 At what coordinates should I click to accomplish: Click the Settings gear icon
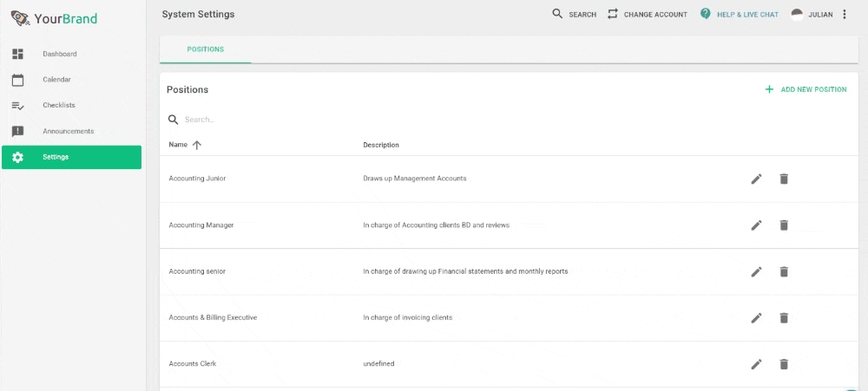(x=17, y=157)
